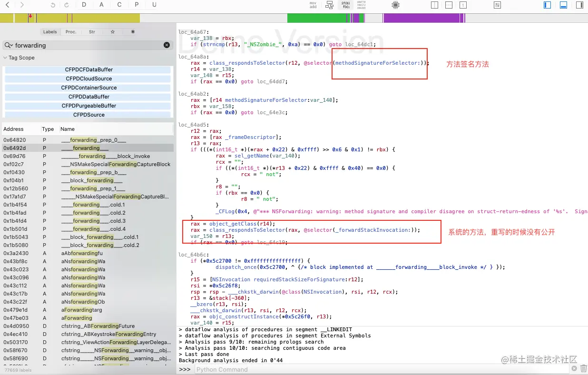This screenshot has height=375, width=588.
Task: Select ____forwarding___.cold.1 row
Action: (x=88, y=205)
